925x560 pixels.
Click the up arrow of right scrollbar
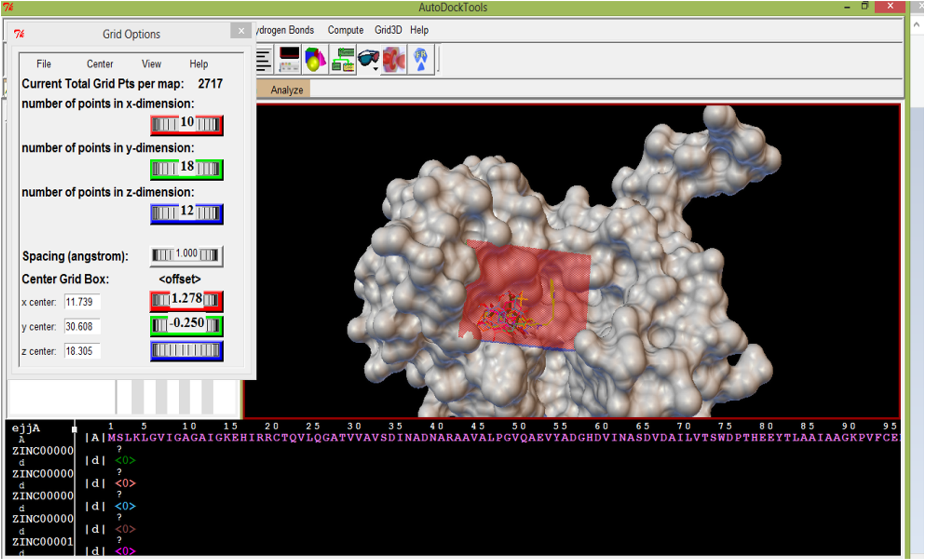(x=917, y=25)
